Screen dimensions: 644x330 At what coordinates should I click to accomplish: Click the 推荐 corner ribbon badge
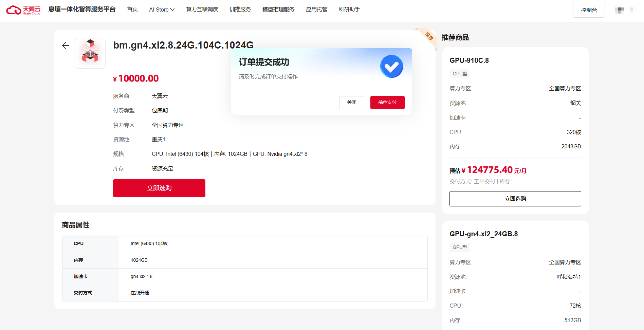429,36
